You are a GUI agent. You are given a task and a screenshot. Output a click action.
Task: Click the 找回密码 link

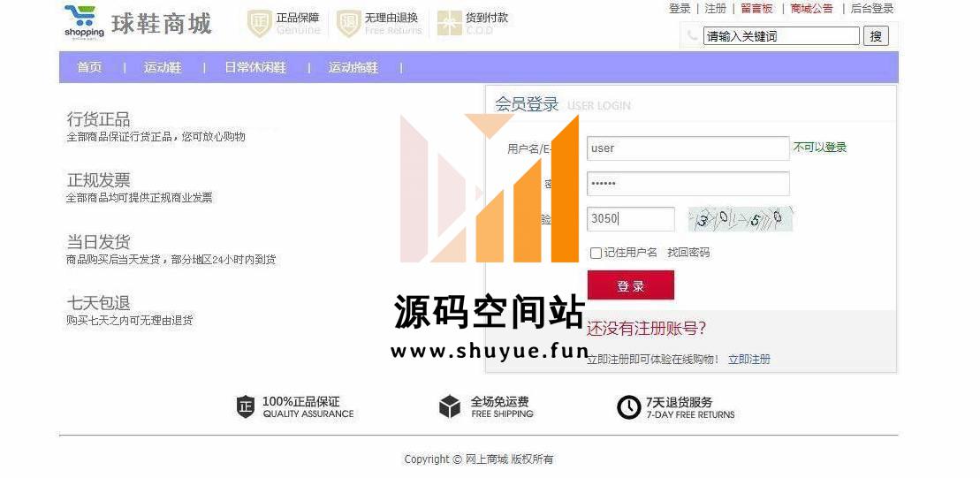(x=688, y=253)
